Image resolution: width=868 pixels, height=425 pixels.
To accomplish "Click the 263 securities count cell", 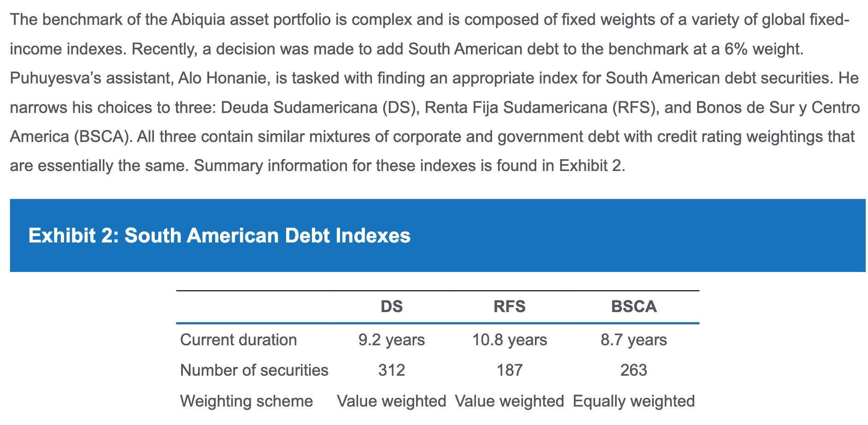I will [x=633, y=370].
